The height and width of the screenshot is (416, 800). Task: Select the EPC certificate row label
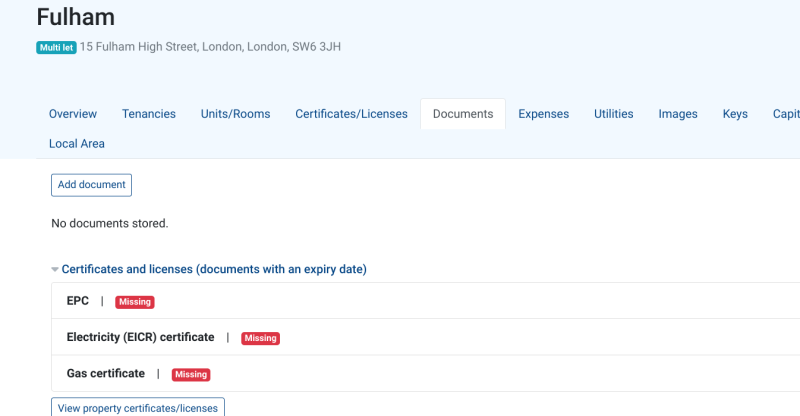(78, 301)
